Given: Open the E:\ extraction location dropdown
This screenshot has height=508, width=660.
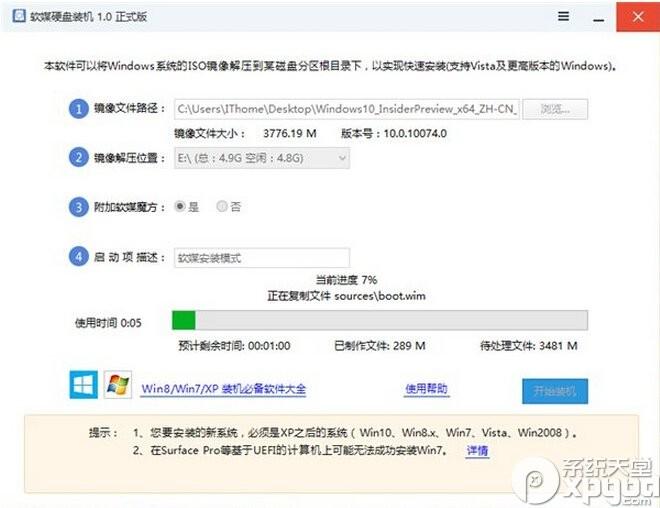Looking at the screenshot, I should [x=262, y=158].
